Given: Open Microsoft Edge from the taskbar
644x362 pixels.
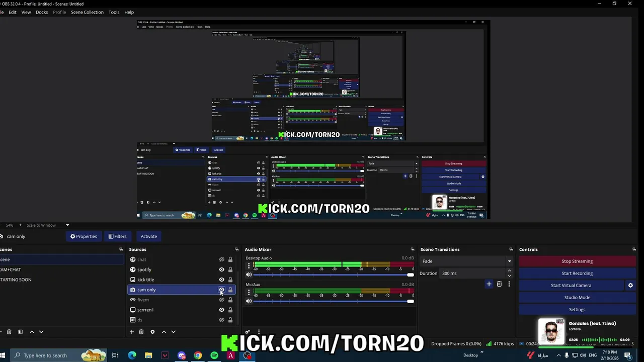Looking at the screenshot, I should (x=132, y=355).
